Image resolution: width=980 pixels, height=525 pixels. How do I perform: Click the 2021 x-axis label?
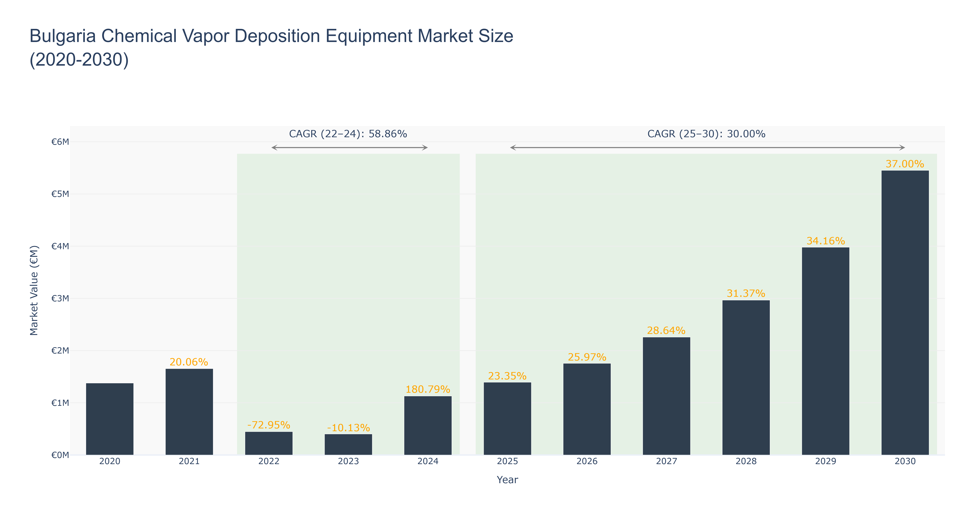[x=189, y=461]
